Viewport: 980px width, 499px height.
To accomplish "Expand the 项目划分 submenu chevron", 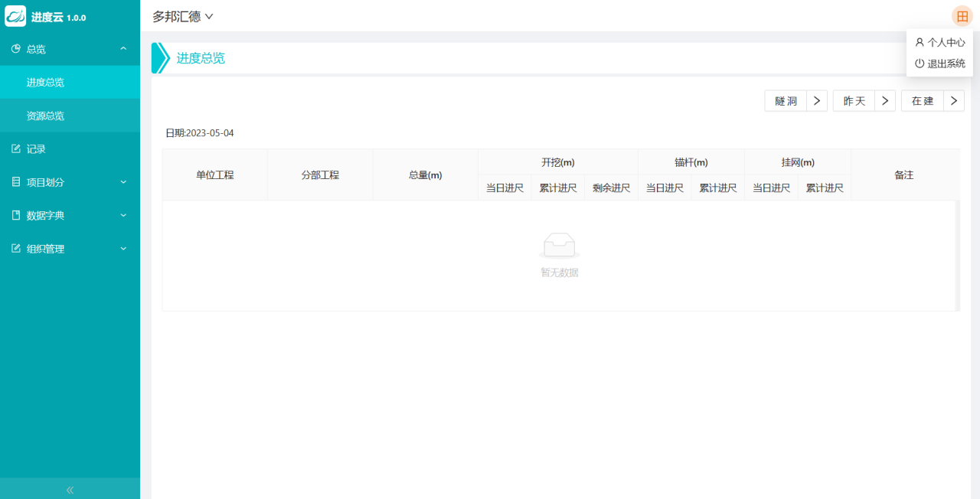I will (x=123, y=182).
